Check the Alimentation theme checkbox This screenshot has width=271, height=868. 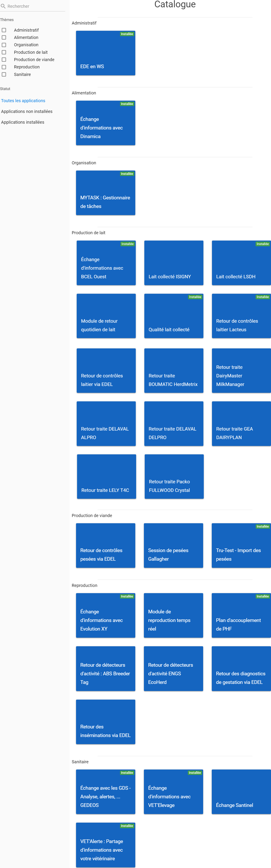coord(4,37)
